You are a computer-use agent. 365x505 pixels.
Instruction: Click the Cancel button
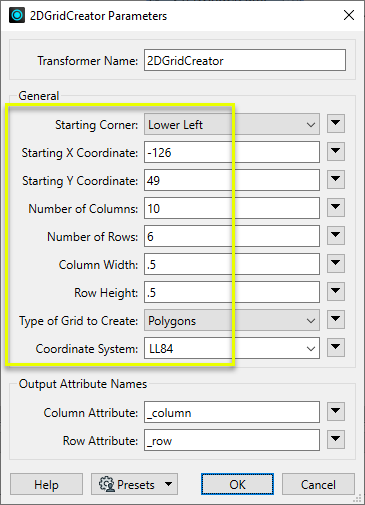coord(318,484)
